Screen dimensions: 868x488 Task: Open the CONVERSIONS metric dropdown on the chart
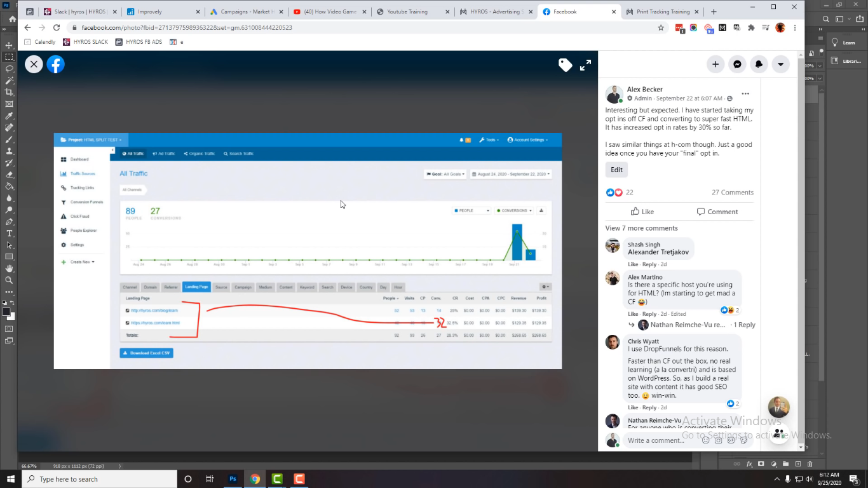coord(513,210)
